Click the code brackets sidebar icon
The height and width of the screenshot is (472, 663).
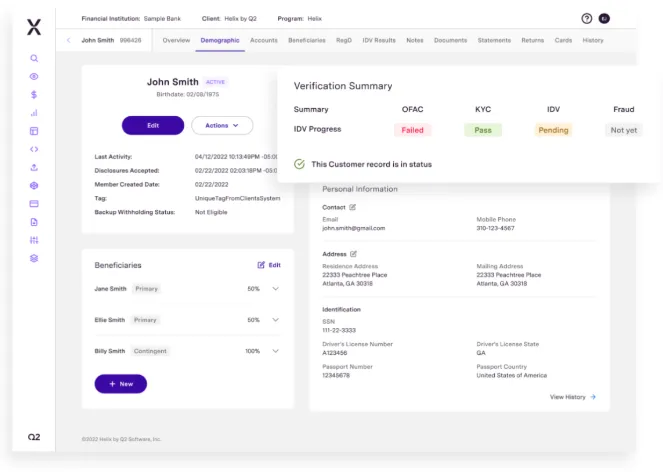click(34, 149)
